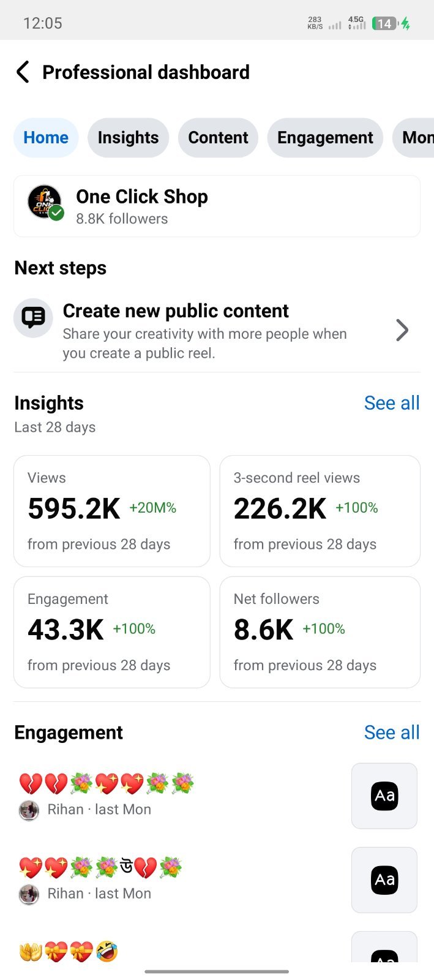The width and height of the screenshot is (434, 980).
Task: Tap Rihan's avatar on the second comment
Action: (29, 894)
